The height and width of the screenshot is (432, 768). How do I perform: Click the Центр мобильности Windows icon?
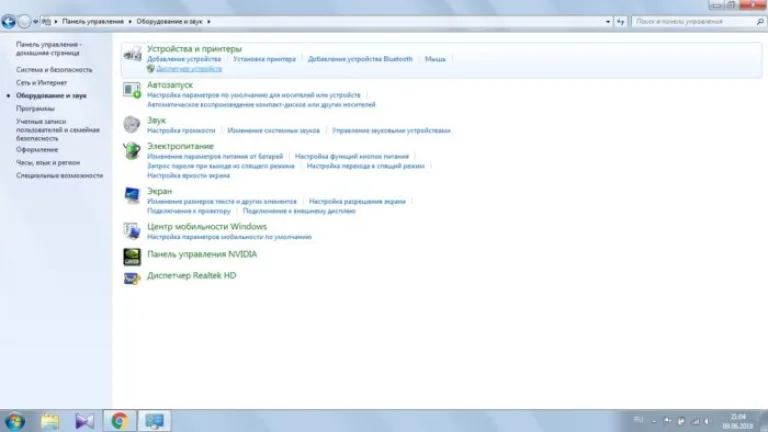click(x=132, y=231)
